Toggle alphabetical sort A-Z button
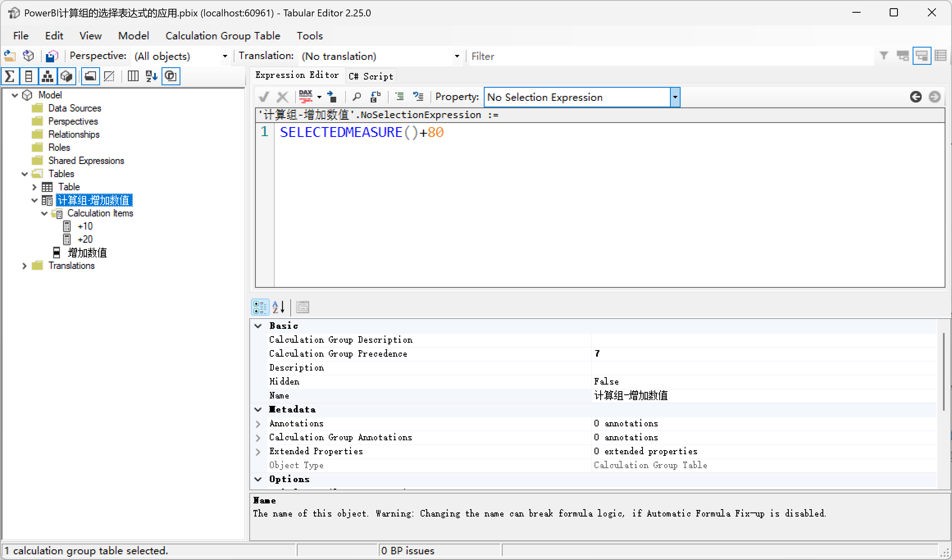This screenshot has height=560, width=952. tap(152, 76)
